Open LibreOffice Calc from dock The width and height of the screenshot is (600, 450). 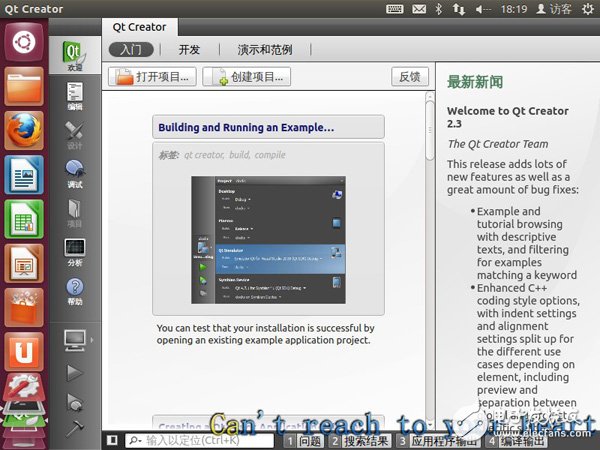[x=24, y=219]
